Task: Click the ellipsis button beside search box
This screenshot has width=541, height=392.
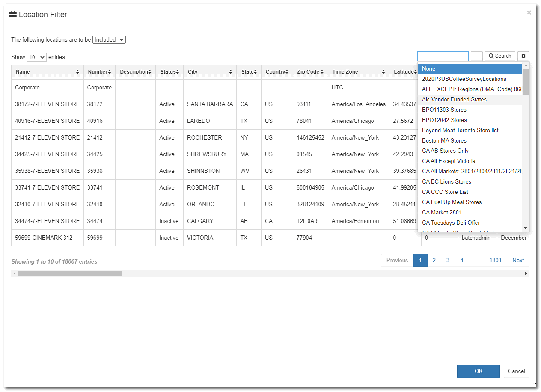Action: (476, 56)
